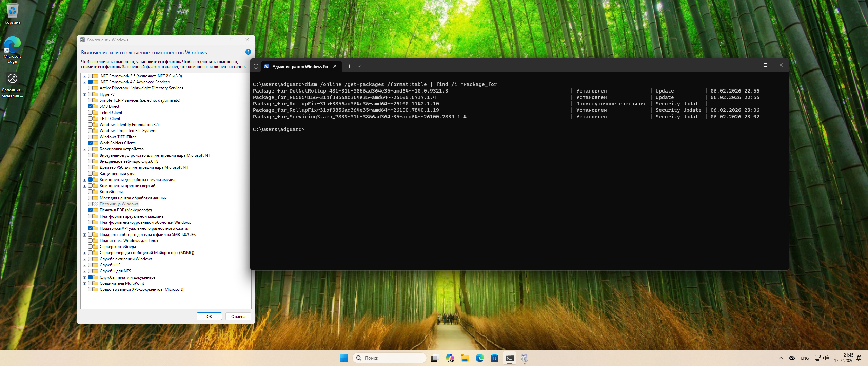The image size is (868, 366).
Task: Open the help icon in Windows Features
Action: [x=248, y=52]
